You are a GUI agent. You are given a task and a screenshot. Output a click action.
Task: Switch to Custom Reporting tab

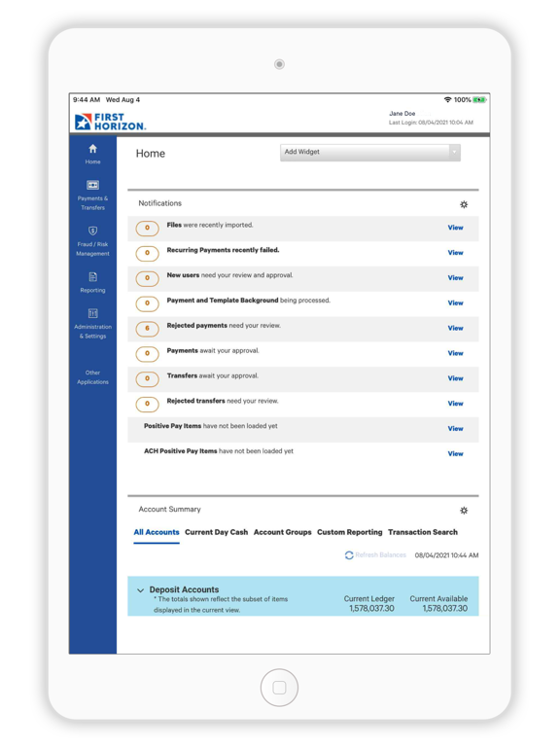(350, 532)
